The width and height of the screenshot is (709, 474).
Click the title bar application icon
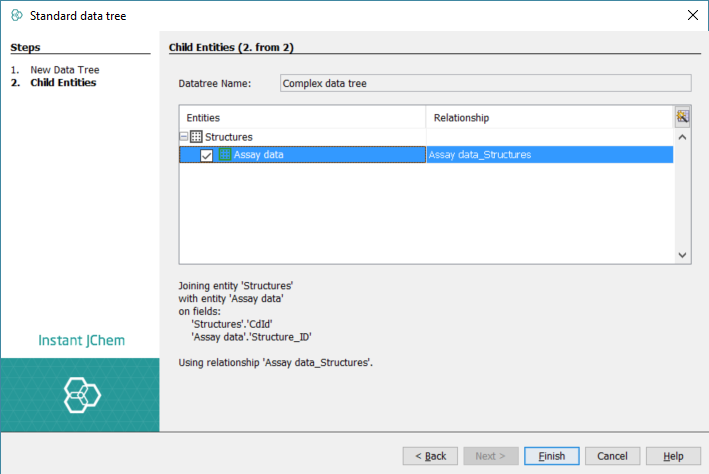point(16,16)
